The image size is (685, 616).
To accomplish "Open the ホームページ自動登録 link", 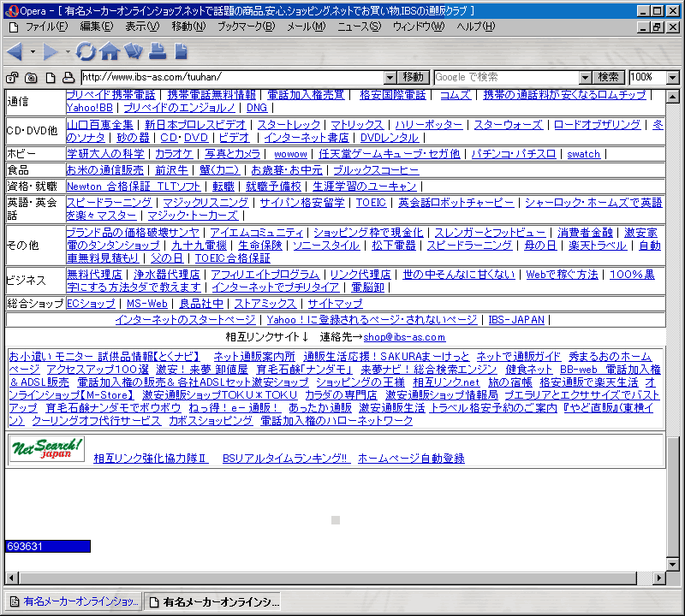I will [411, 459].
